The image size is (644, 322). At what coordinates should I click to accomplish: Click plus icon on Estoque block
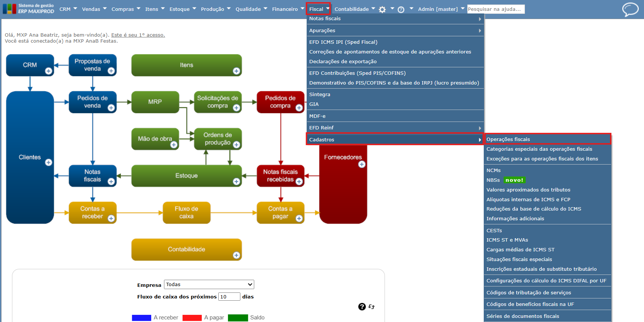tap(236, 181)
